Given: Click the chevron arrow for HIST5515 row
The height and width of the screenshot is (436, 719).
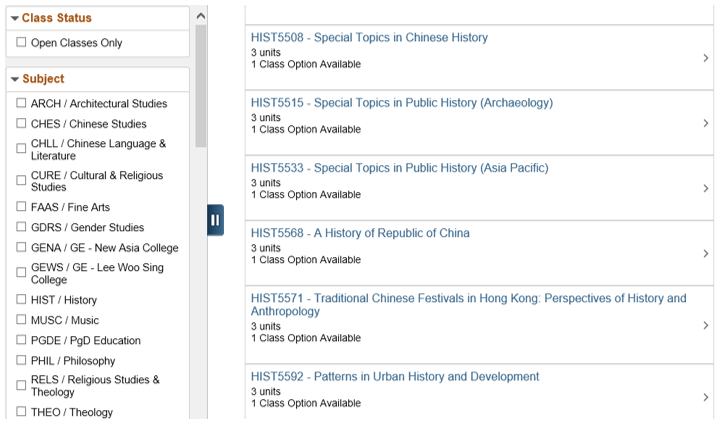Looking at the screenshot, I should point(705,123).
